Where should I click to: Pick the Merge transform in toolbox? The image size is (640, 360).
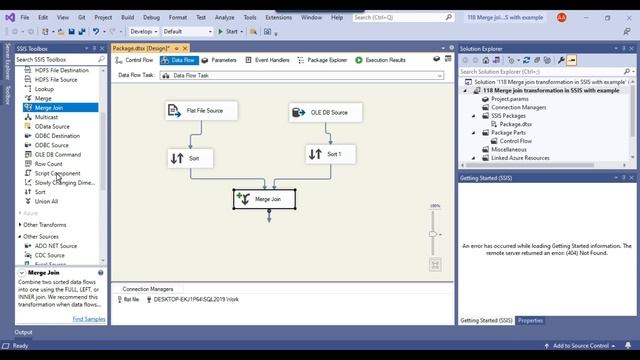43,98
